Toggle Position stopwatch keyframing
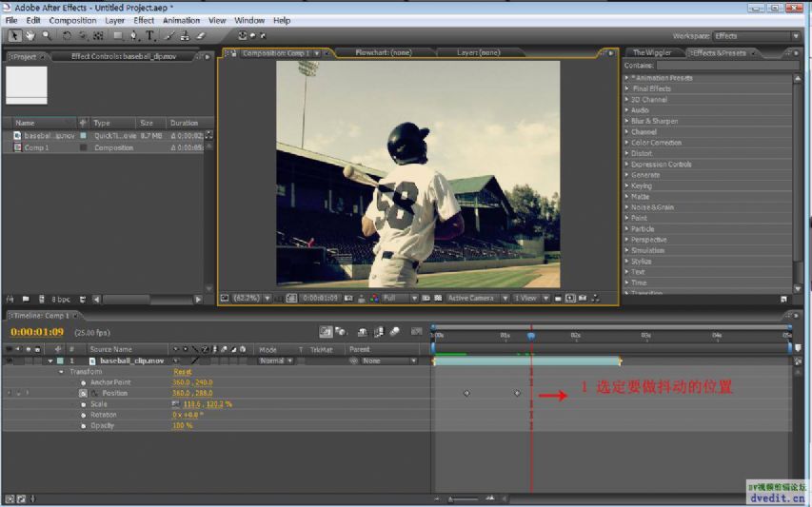Viewport: 812px width, 507px height. [83, 394]
